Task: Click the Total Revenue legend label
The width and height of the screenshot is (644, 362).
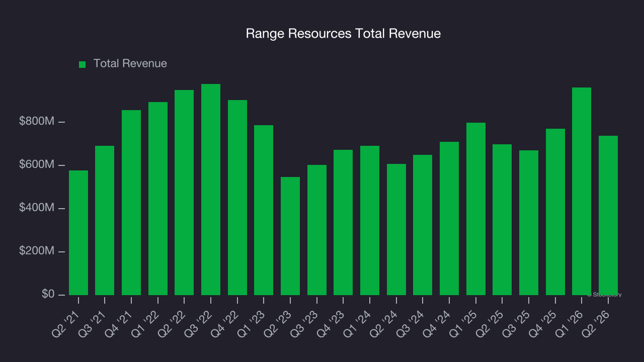Action: 130,64
